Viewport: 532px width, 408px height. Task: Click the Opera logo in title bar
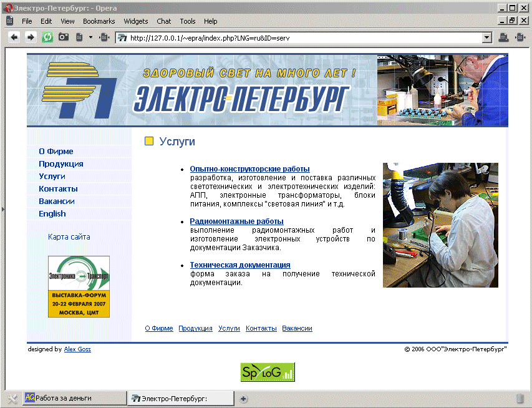tap(9, 8)
